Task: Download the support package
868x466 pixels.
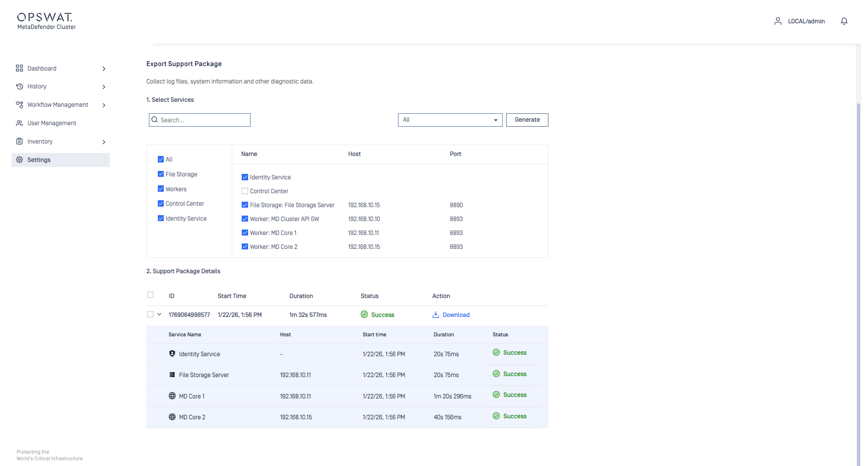Action: pos(456,315)
